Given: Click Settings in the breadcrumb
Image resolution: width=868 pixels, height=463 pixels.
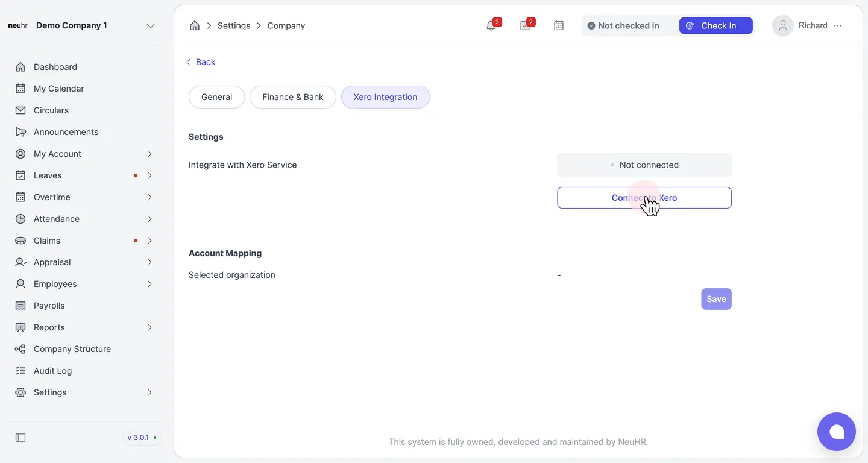Looking at the screenshot, I should point(234,25).
